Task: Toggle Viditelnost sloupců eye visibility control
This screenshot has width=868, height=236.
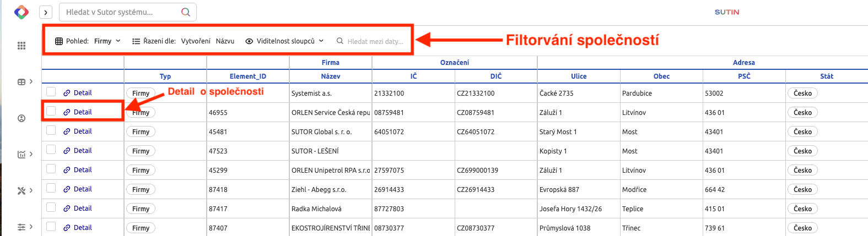Action: (249, 41)
